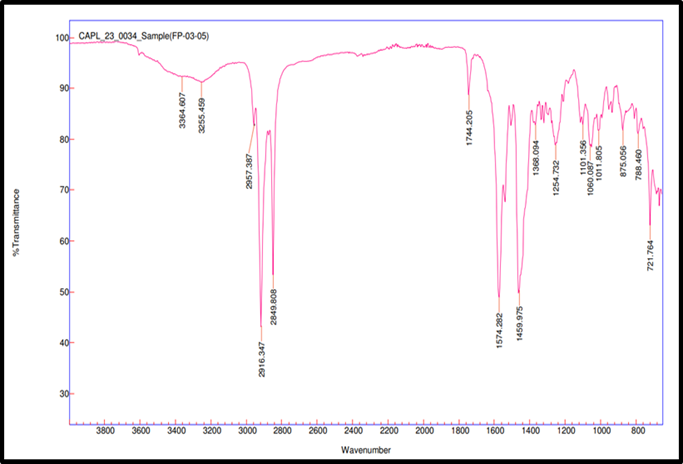The image size is (683, 464).
Task: Select the 721.764 peak annotation
Action: pos(651,256)
